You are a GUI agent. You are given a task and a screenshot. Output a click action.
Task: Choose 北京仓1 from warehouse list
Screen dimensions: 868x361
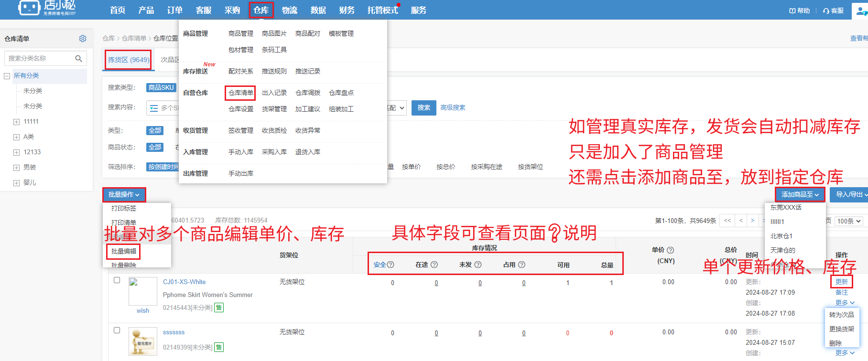[x=781, y=236]
